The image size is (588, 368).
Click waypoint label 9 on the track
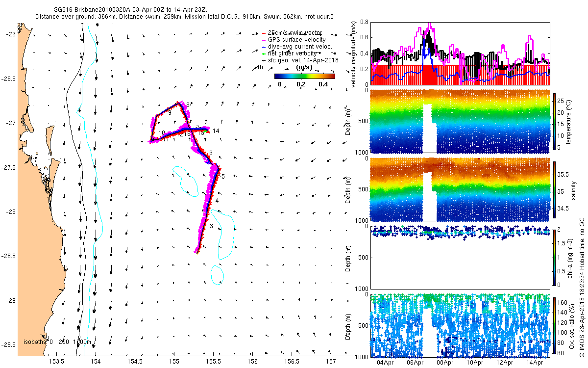(170, 113)
